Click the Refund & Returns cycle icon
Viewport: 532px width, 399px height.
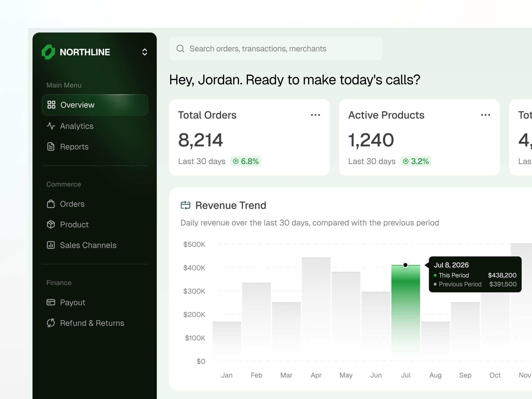(51, 323)
